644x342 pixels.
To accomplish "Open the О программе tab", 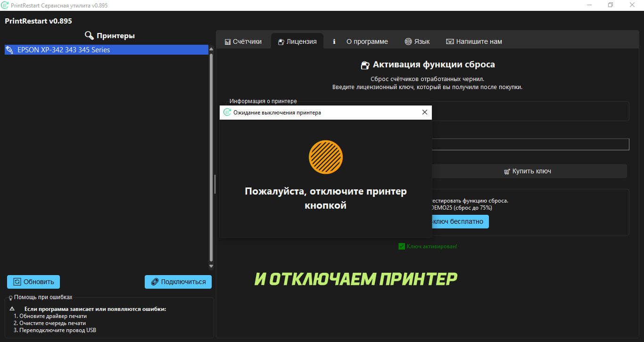I will coord(360,41).
